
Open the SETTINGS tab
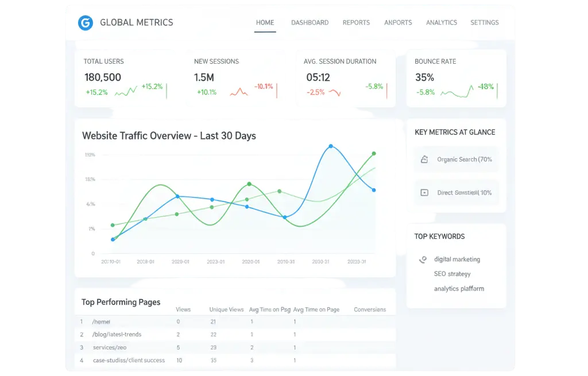pyautogui.click(x=485, y=22)
